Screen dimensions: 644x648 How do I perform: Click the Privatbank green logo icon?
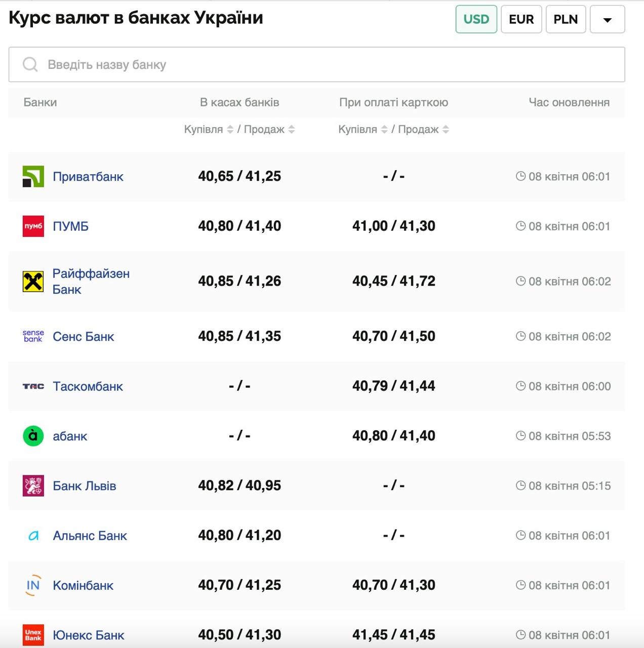pyautogui.click(x=33, y=177)
